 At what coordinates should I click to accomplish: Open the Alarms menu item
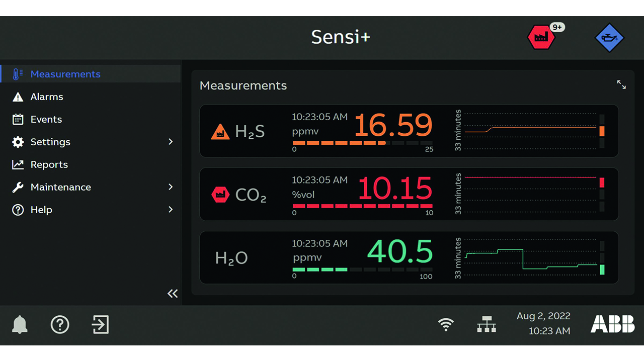91,97
